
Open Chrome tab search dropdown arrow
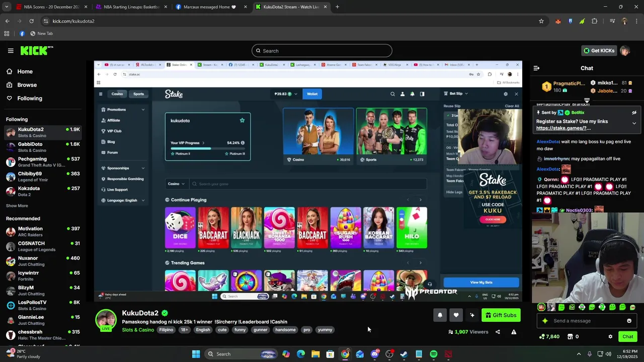pyautogui.click(x=7, y=7)
